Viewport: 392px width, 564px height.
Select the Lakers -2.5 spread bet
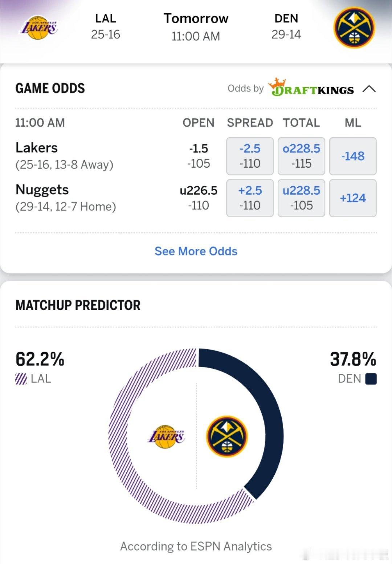tap(250, 156)
